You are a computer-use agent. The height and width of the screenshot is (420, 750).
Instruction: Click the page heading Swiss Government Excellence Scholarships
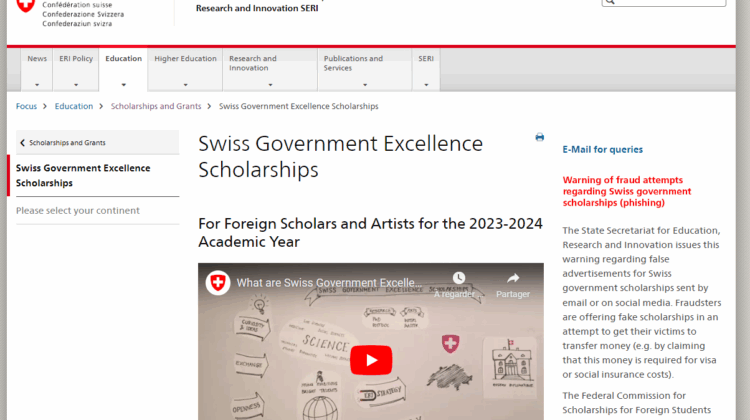(341, 157)
